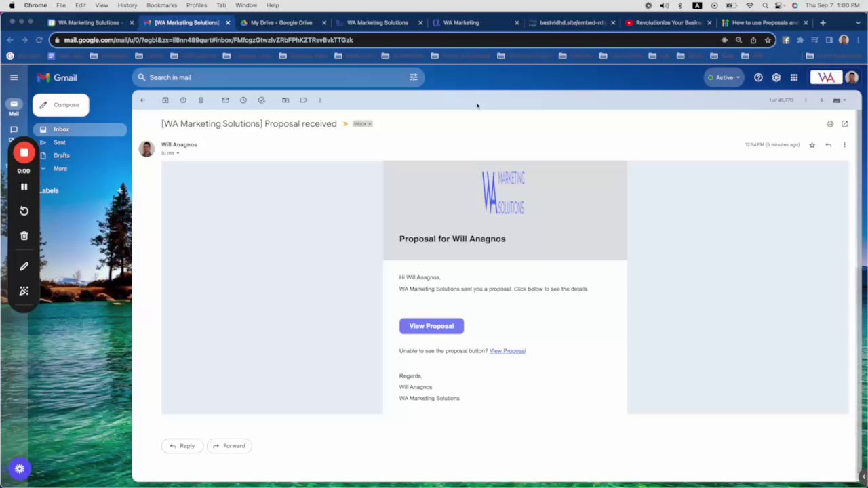
Task: Stop the screen recording red button
Action: (24, 152)
